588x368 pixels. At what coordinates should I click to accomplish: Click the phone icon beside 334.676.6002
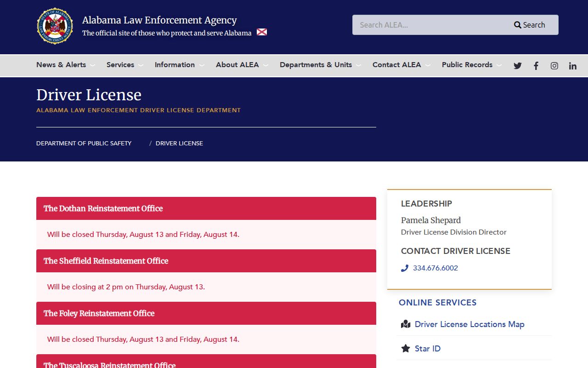(405, 268)
